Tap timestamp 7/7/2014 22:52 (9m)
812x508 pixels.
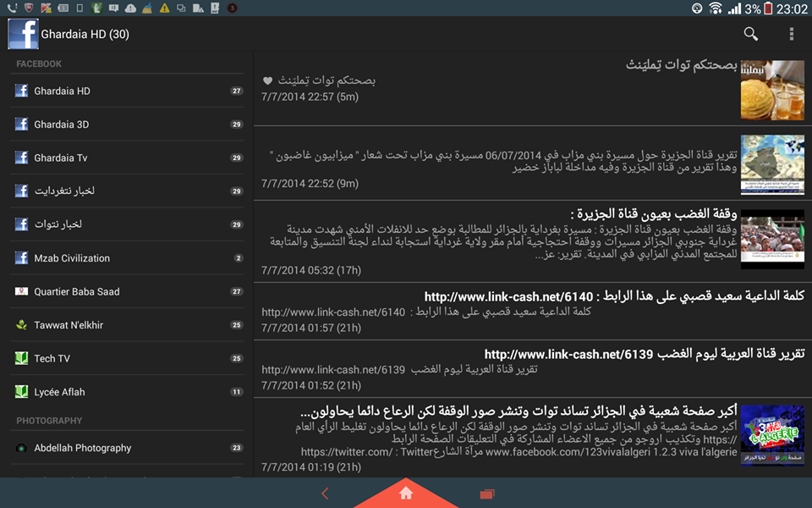click(310, 184)
